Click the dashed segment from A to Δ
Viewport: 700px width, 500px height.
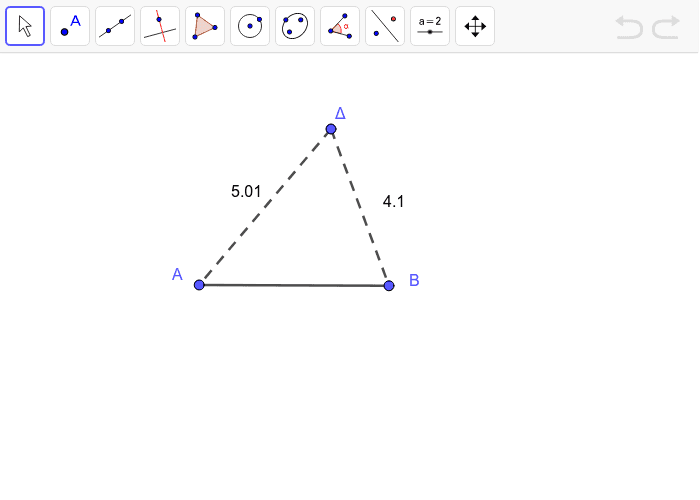coord(265,207)
